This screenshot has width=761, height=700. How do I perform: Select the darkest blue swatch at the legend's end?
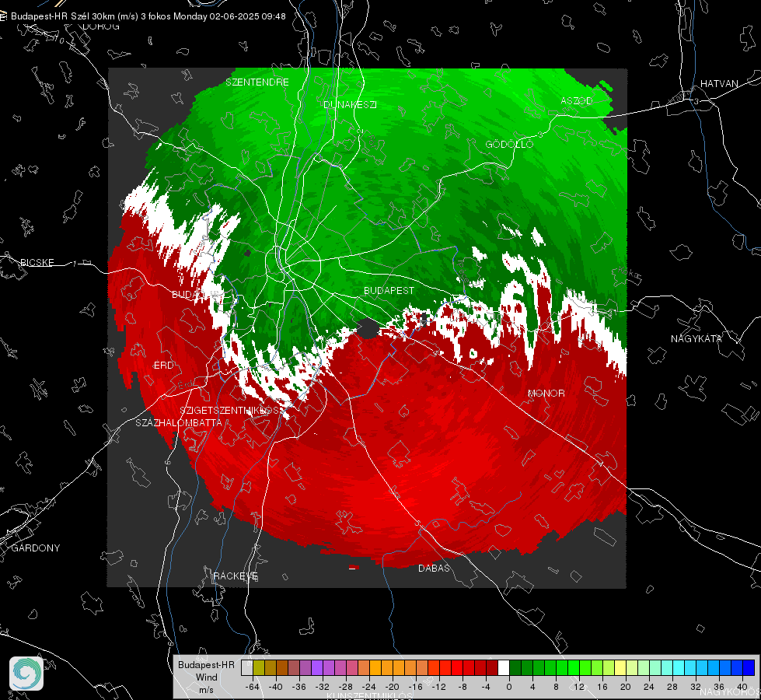pos(749,668)
